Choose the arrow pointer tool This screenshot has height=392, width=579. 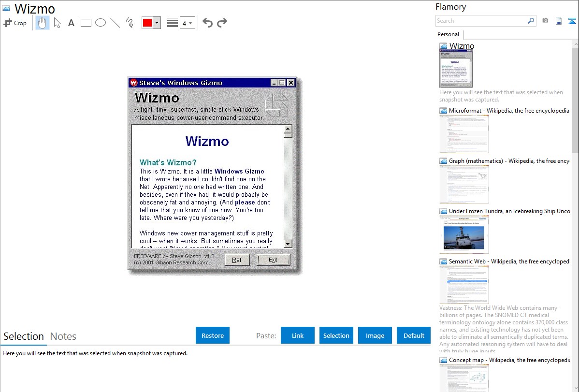pos(57,23)
